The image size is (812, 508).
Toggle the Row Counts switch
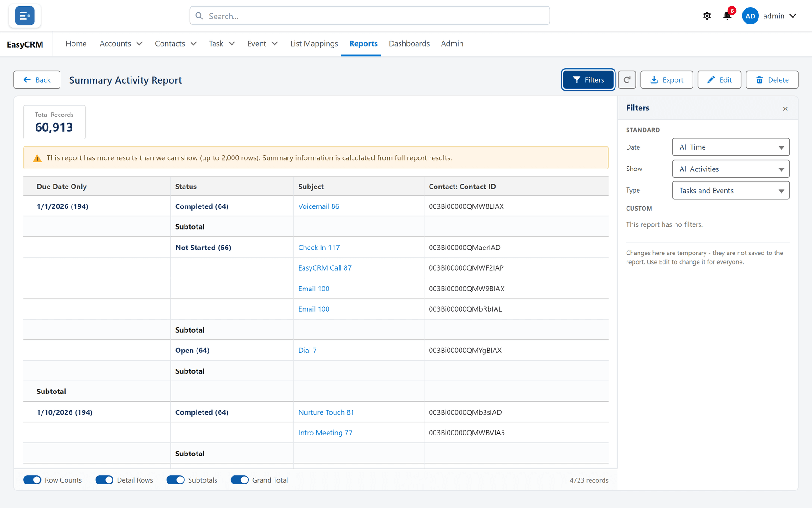(x=32, y=480)
